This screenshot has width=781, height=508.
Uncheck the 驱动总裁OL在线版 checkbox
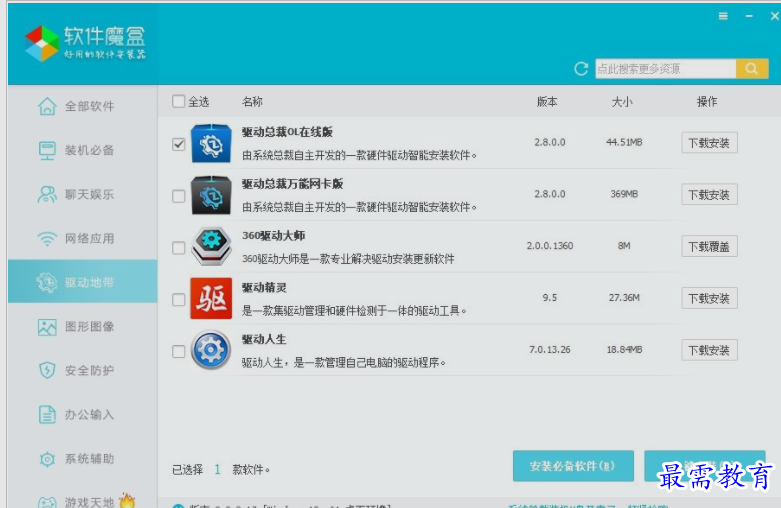tap(178, 144)
